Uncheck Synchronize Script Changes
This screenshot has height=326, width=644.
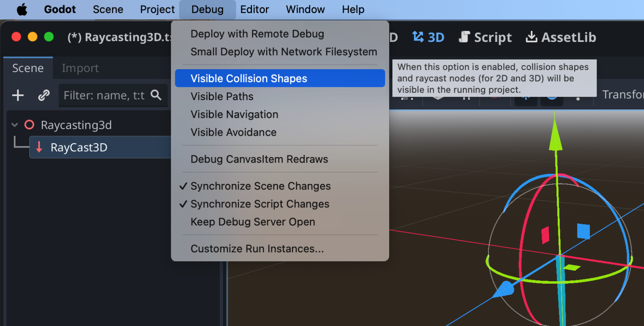[259, 204]
